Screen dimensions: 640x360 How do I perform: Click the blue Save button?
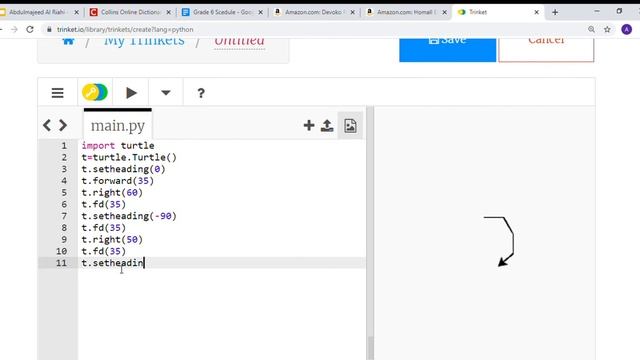coord(447,50)
